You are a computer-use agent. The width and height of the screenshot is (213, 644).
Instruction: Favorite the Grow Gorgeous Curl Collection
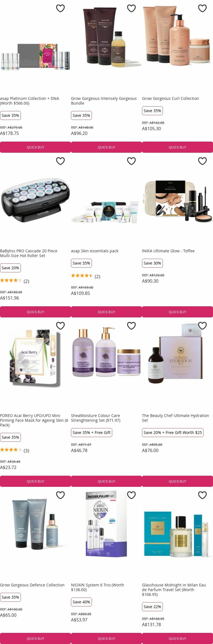(x=202, y=8)
